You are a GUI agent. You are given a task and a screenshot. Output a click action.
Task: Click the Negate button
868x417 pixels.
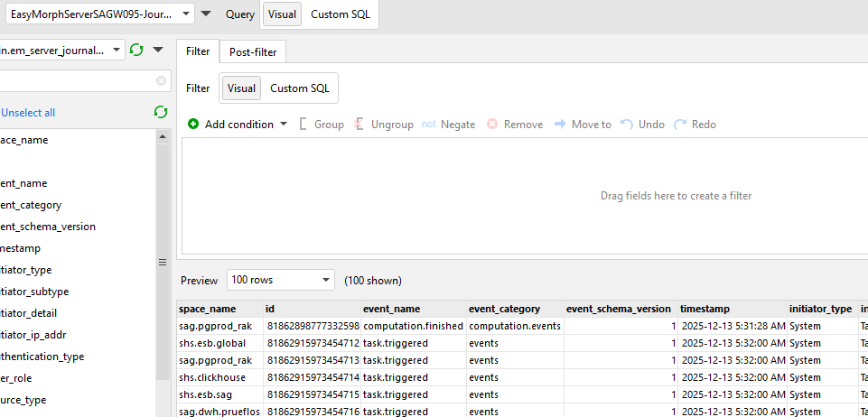click(x=449, y=125)
